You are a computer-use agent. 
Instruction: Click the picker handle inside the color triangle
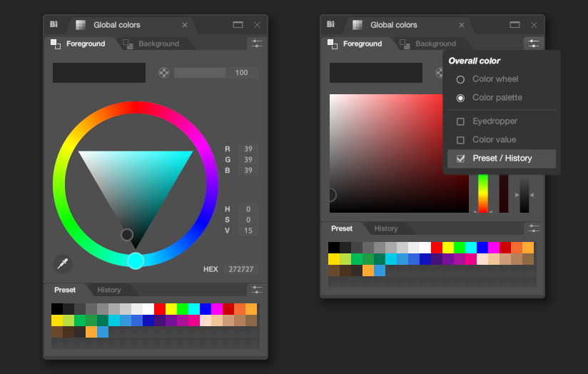(x=127, y=235)
